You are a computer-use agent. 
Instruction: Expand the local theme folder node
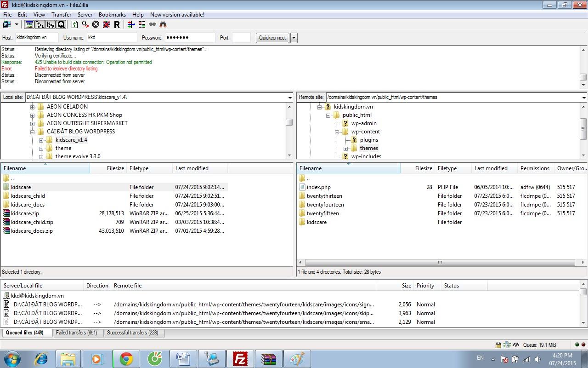coord(41,148)
